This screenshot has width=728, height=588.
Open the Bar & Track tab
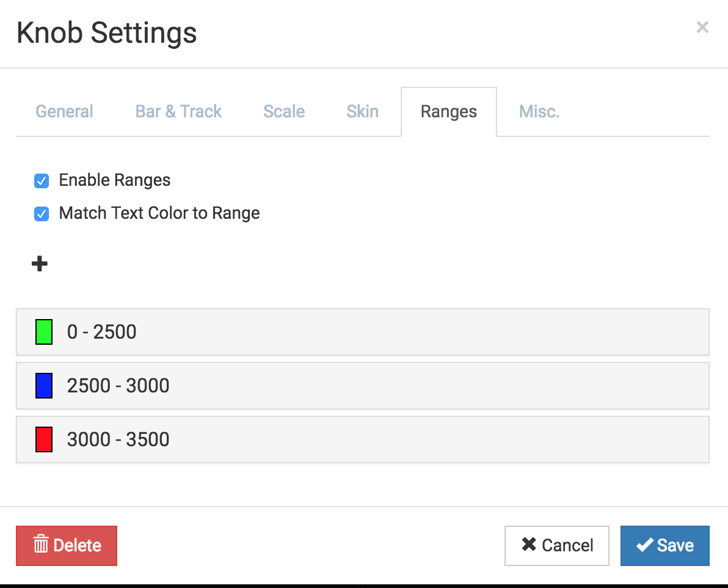(x=178, y=112)
